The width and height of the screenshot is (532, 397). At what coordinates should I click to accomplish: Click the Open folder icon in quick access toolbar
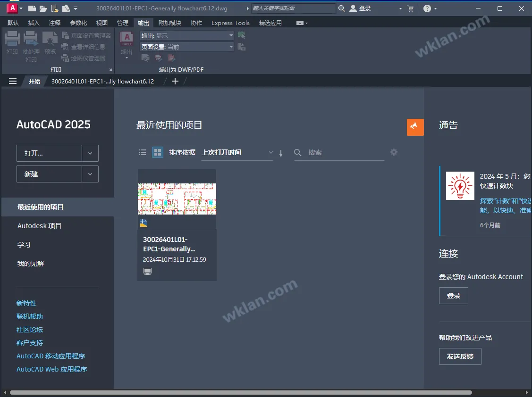[x=43, y=8]
